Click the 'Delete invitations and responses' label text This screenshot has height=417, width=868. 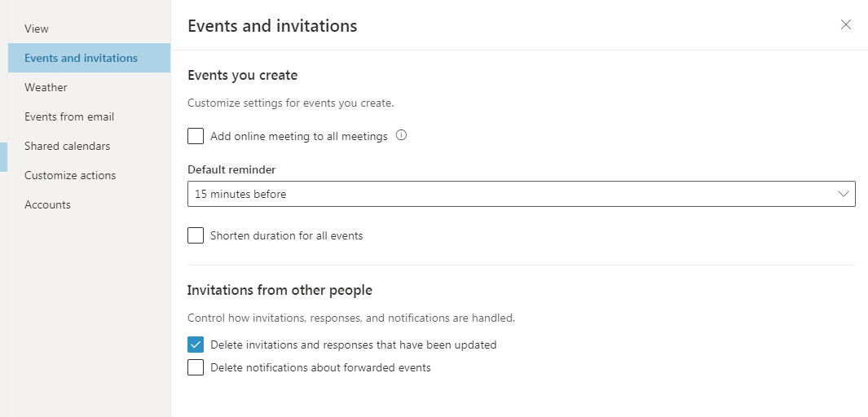[x=353, y=345]
